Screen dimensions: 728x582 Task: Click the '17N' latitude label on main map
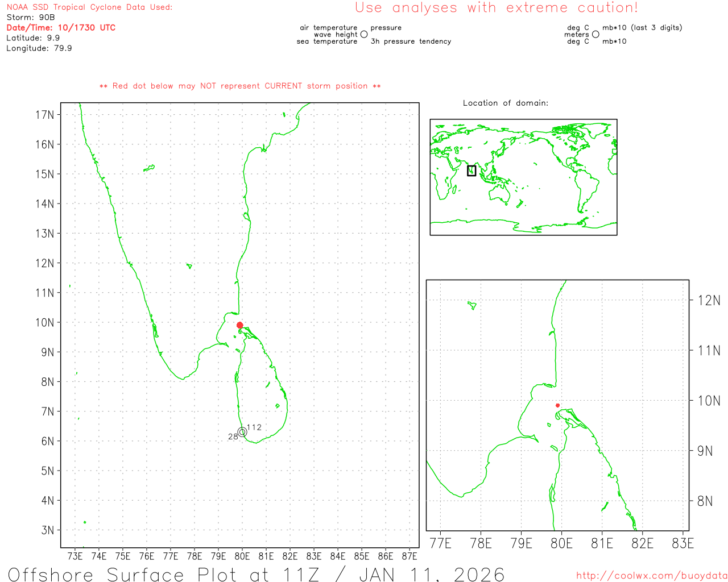[x=44, y=115]
